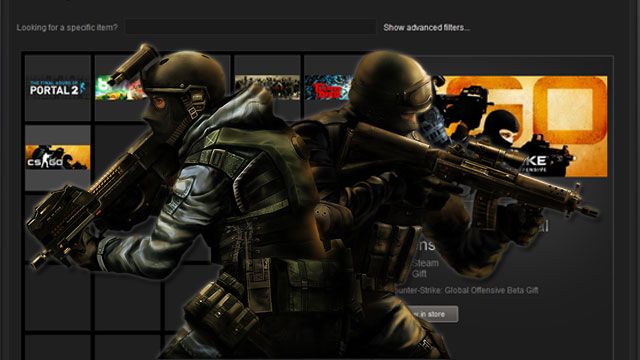This screenshot has height=360, width=640.
Task: Select the highlighted CS:GO inventory item
Action: click(x=58, y=158)
